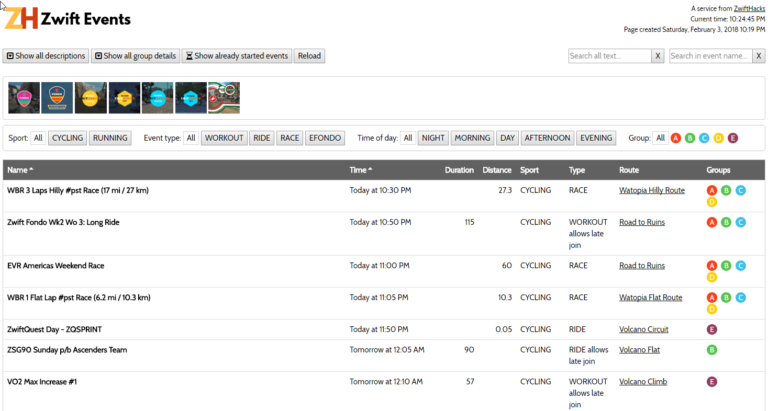Set Group filter to All
The height and width of the screenshot is (411, 768).
(660, 138)
